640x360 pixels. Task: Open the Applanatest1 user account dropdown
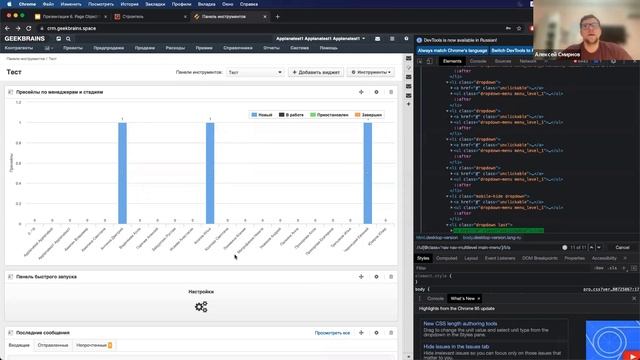320,39
